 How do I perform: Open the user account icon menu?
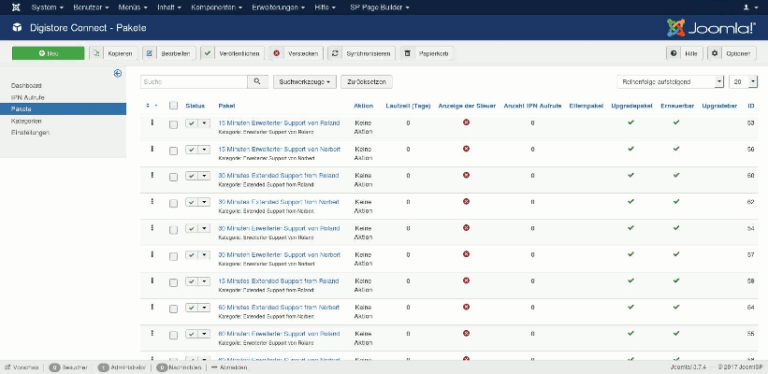749,7
